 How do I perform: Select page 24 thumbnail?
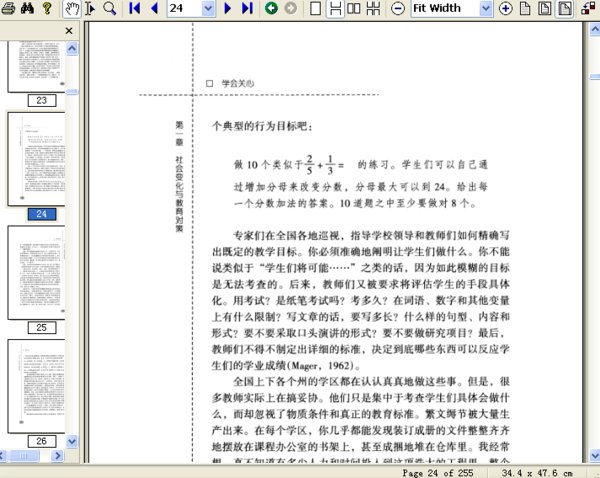click(x=36, y=159)
